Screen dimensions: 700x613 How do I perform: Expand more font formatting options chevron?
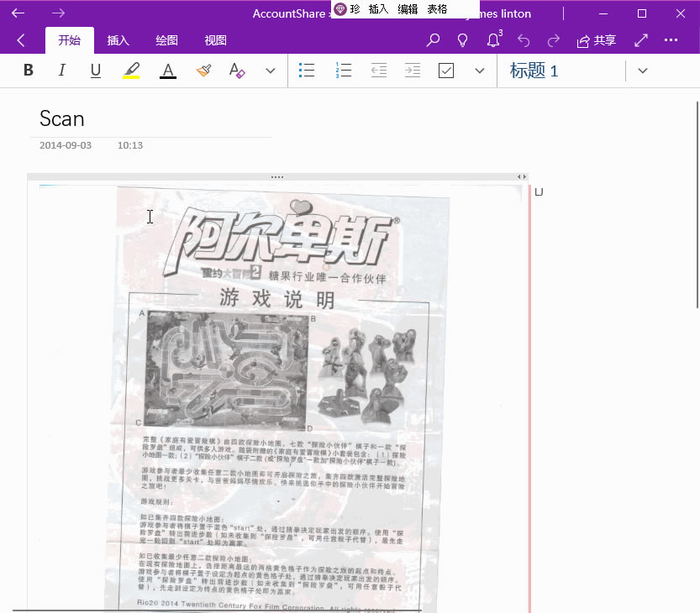click(270, 71)
